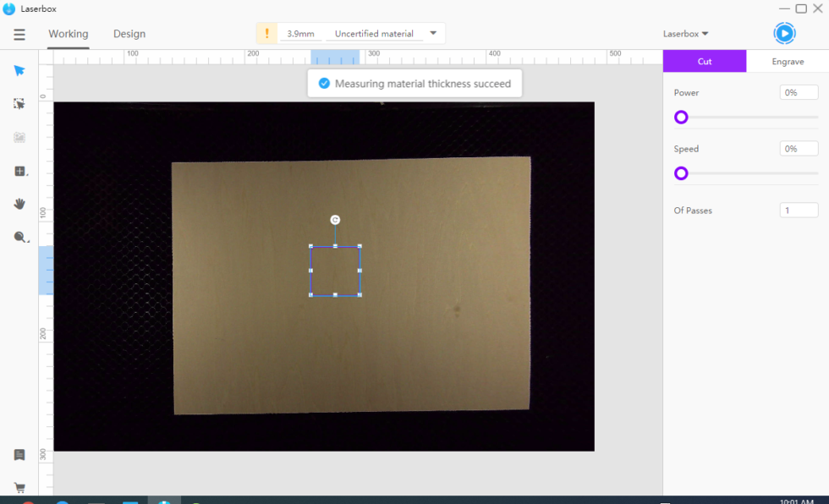Click the 3.9mm thickness field

[x=300, y=34]
